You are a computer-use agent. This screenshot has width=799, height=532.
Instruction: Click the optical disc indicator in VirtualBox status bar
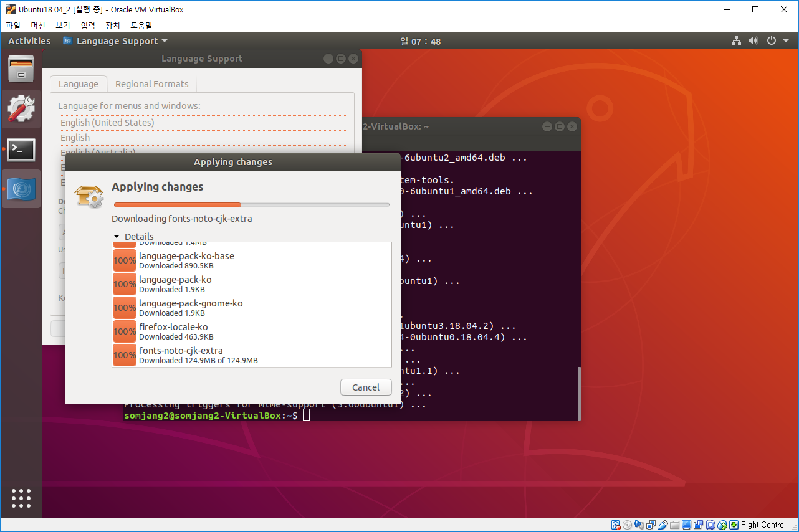pyautogui.click(x=628, y=525)
